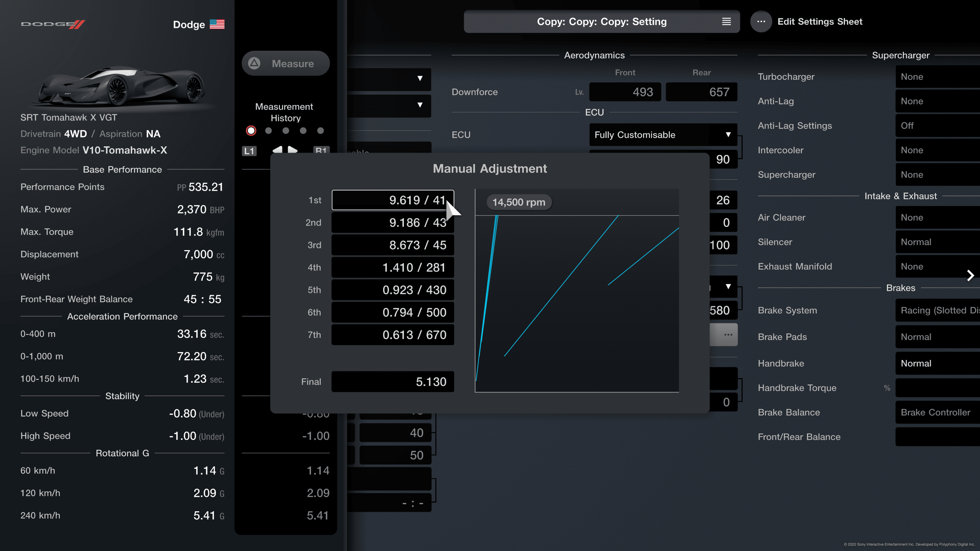
Task: Click the Dodge brand logo
Action: coord(53,24)
